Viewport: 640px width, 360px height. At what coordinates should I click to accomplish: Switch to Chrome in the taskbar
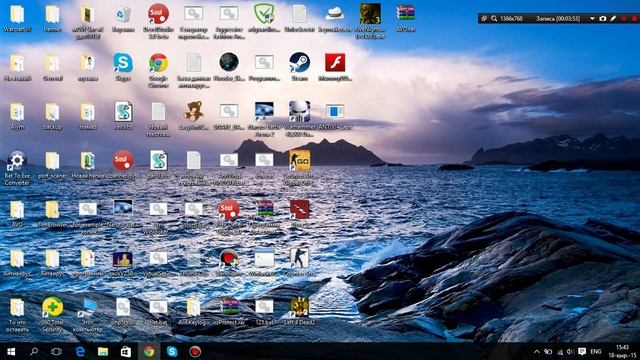pyautogui.click(x=149, y=351)
